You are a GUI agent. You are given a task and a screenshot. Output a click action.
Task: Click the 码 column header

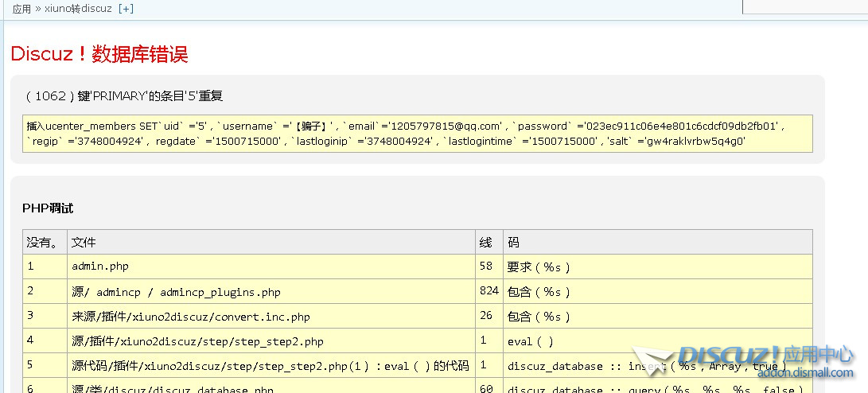point(658,242)
